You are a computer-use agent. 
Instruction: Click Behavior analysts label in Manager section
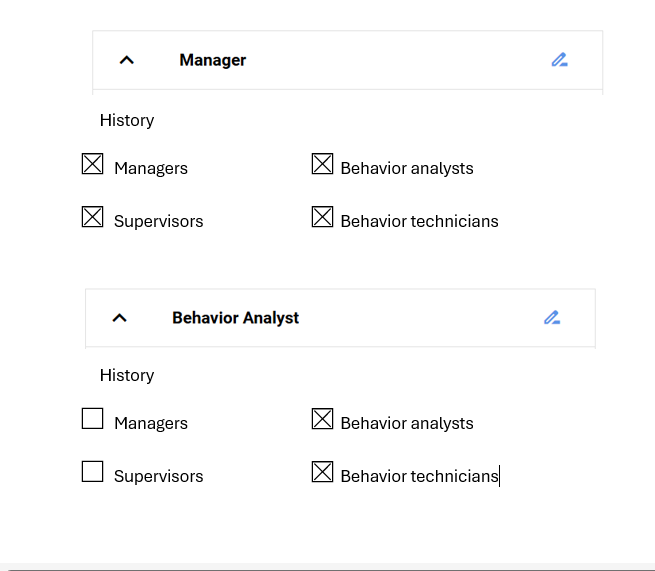point(407,168)
